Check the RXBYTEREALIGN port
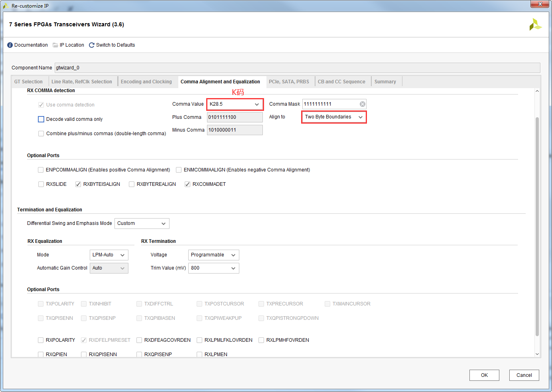The width and height of the screenshot is (552, 392). pos(132,184)
